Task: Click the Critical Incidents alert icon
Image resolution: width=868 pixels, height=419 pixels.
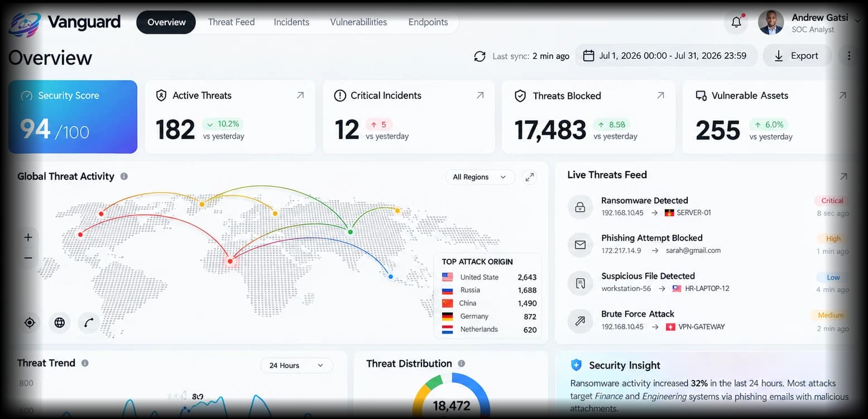Action: [340, 96]
